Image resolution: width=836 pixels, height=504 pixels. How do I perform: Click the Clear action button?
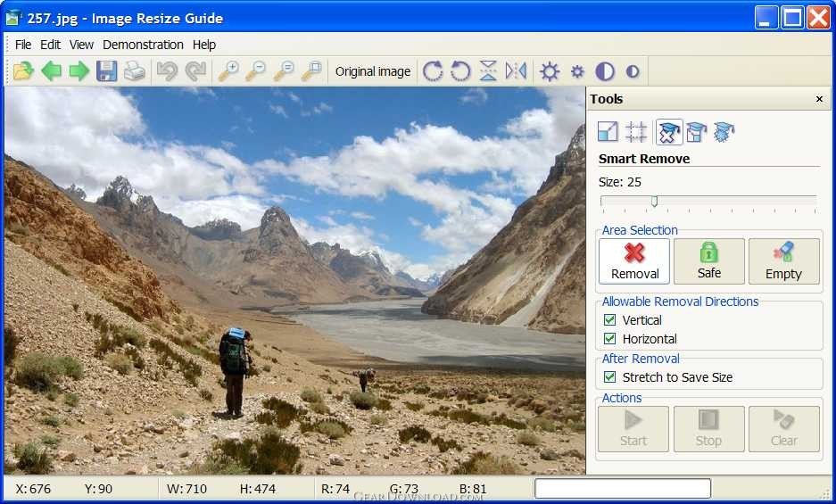click(x=783, y=429)
